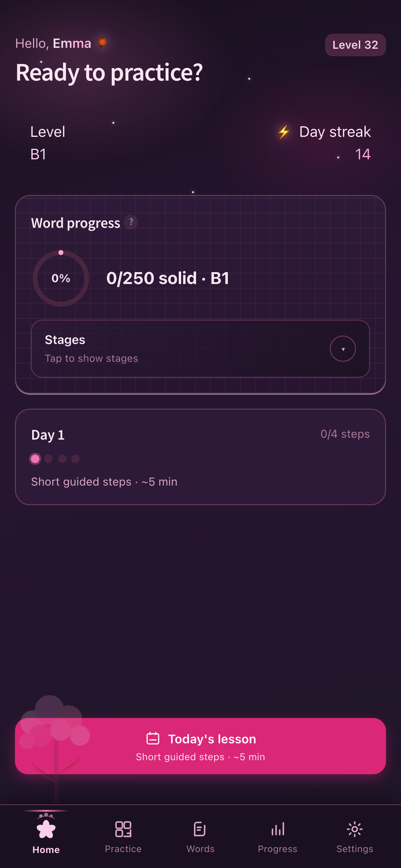Image resolution: width=401 pixels, height=868 pixels.
Task: Select the first pink step dot
Action: [x=35, y=459]
